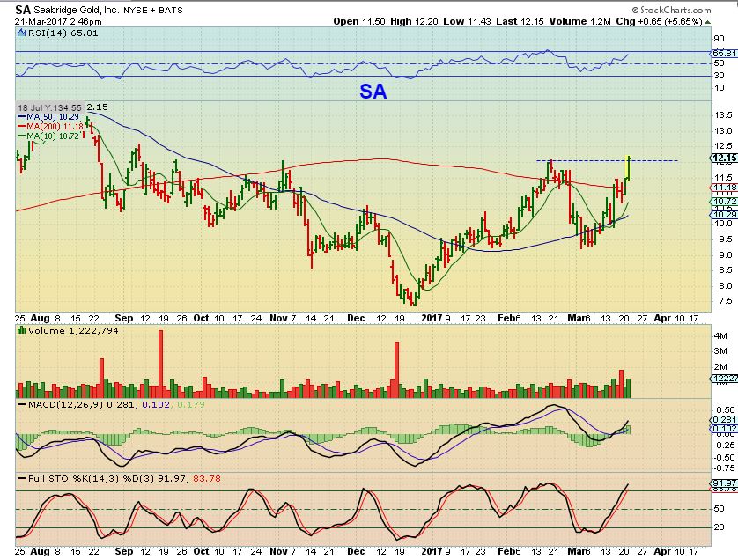The image size is (738, 560).
Task: Click the 'Open 11.50' header value
Action: (x=359, y=22)
